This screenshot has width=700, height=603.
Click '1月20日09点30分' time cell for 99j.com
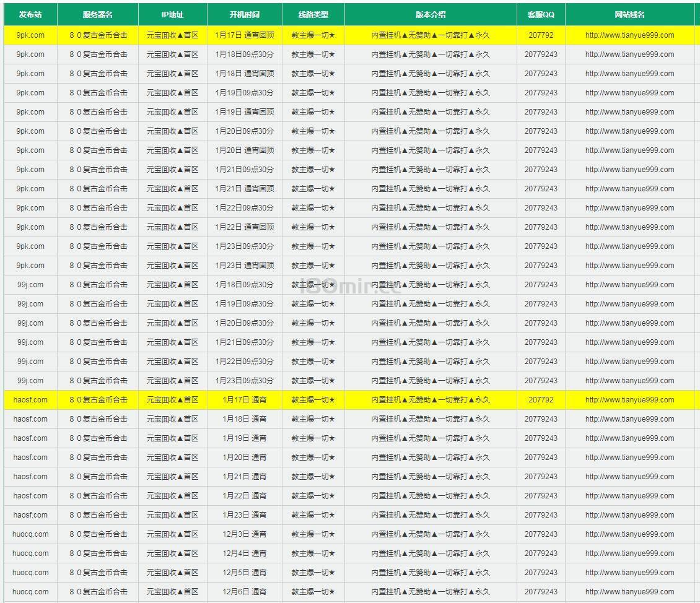click(x=245, y=323)
